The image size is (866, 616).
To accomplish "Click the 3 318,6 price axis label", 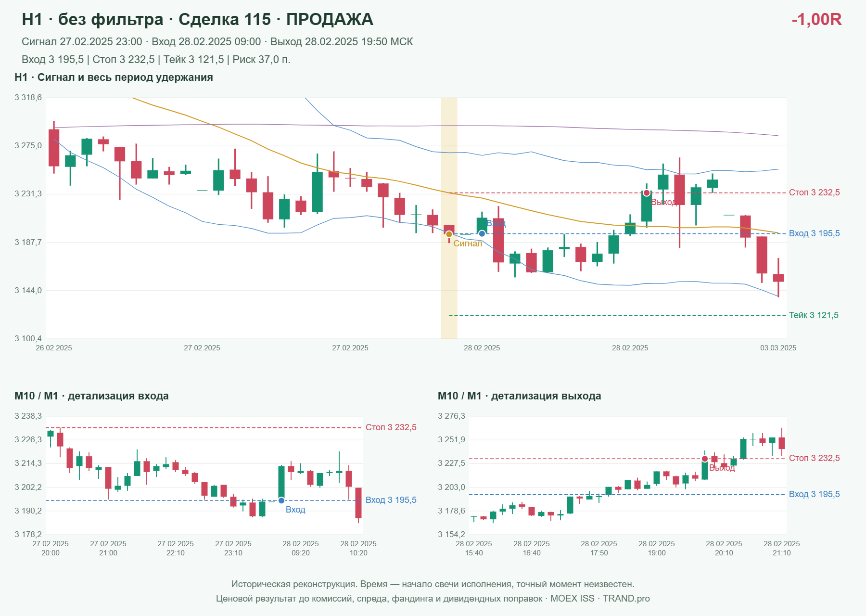I will point(28,98).
